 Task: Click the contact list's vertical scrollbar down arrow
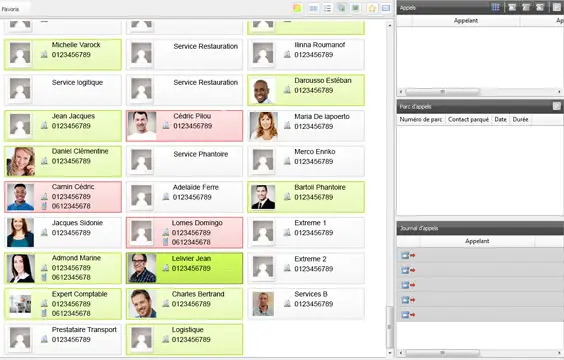[390, 353]
